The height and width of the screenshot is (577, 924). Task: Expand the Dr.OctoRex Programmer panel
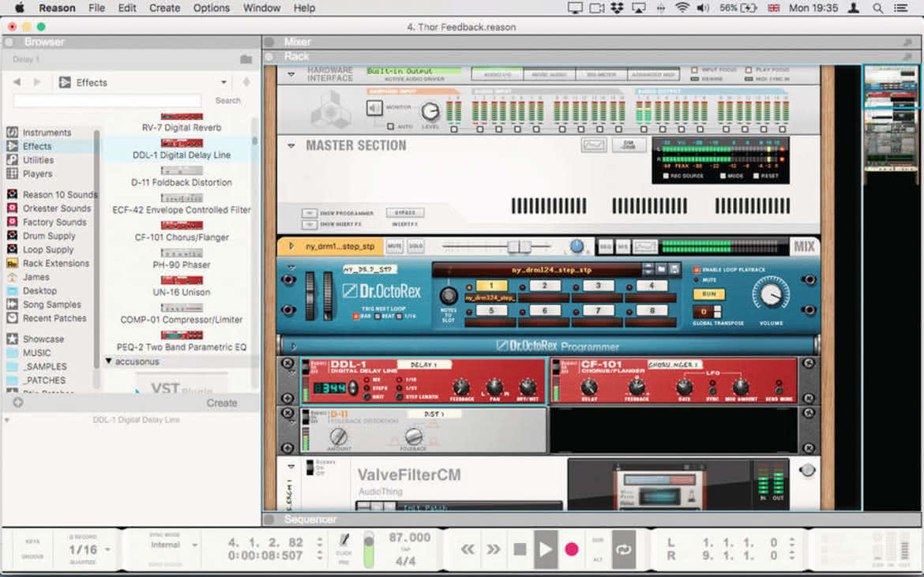click(x=293, y=347)
